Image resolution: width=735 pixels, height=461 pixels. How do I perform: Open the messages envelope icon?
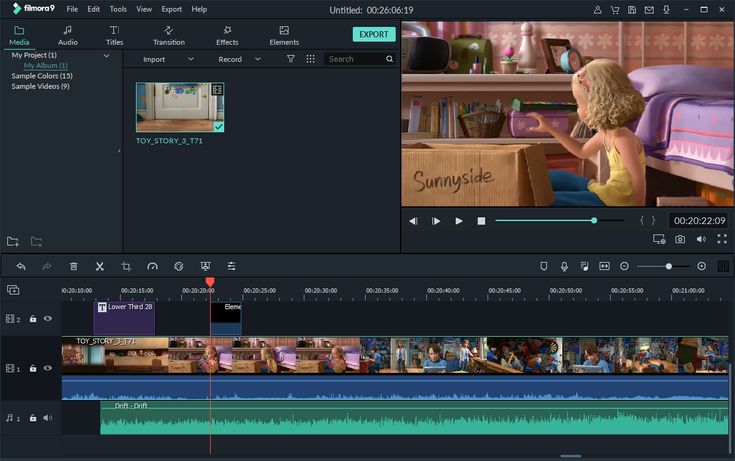click(649, 10)
